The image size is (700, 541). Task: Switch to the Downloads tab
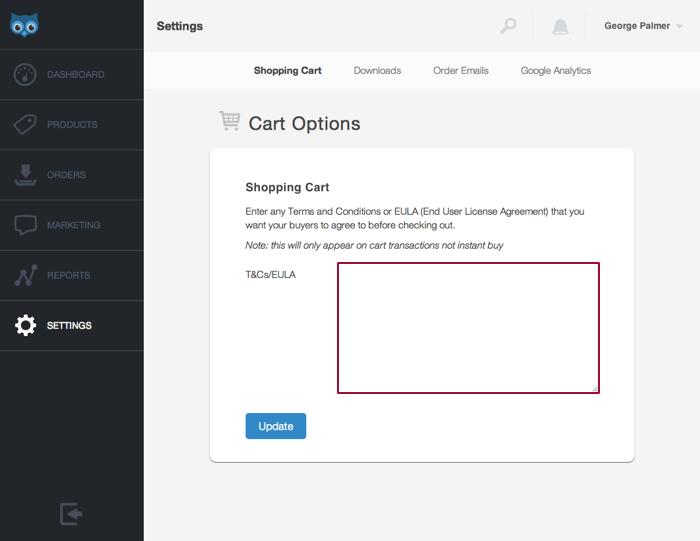tap(377, 71)
